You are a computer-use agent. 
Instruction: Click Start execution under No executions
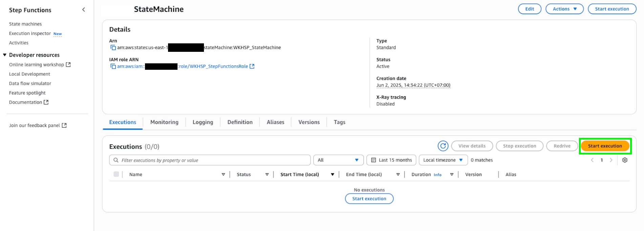pos(369,199)
